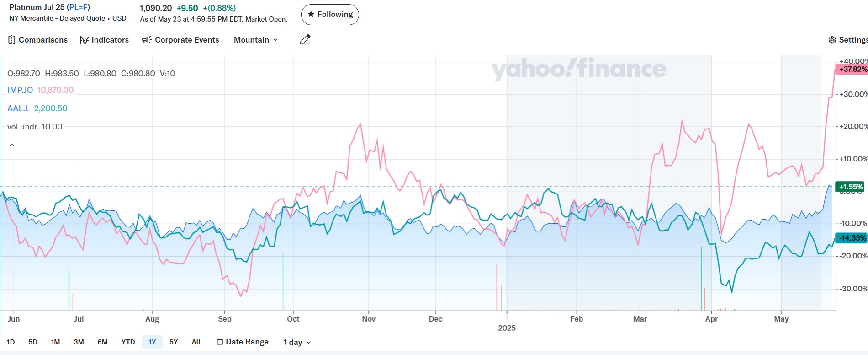Screen dimensions: 868x355
Task: Open chart Settings gear
Action: [x=848, y=40]
